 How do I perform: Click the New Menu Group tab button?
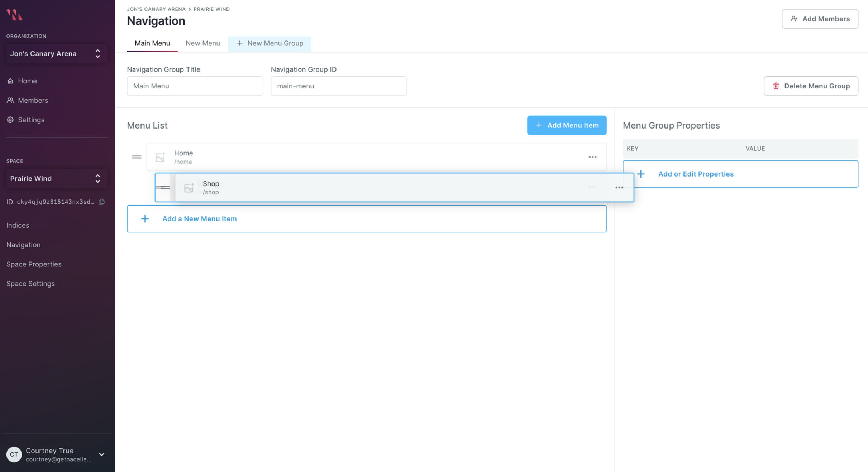(270, 43)
